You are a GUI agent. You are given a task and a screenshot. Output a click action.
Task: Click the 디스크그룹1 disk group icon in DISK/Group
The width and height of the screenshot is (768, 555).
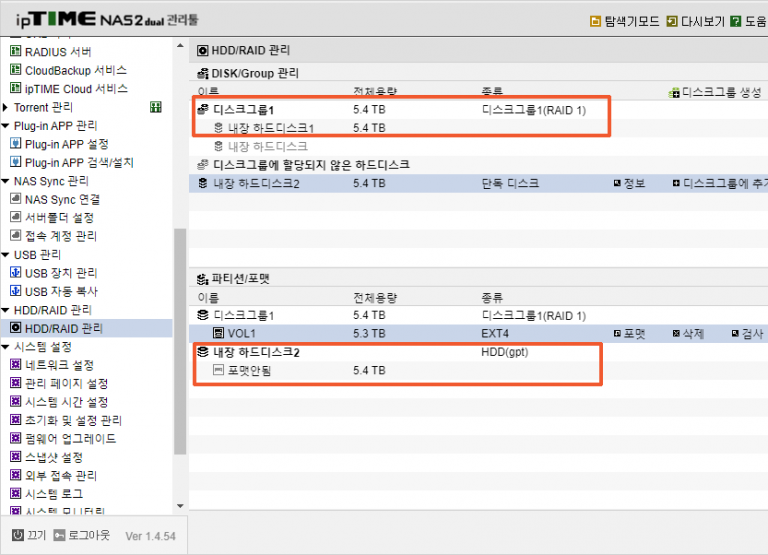click(x=203, y=109)
